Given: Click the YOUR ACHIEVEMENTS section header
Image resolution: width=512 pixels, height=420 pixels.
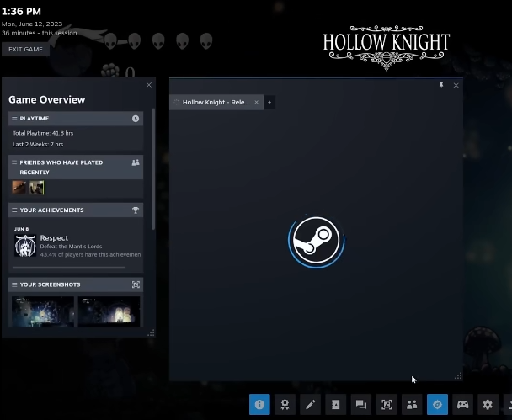Looking at the screenshot, I should (76, 210).
